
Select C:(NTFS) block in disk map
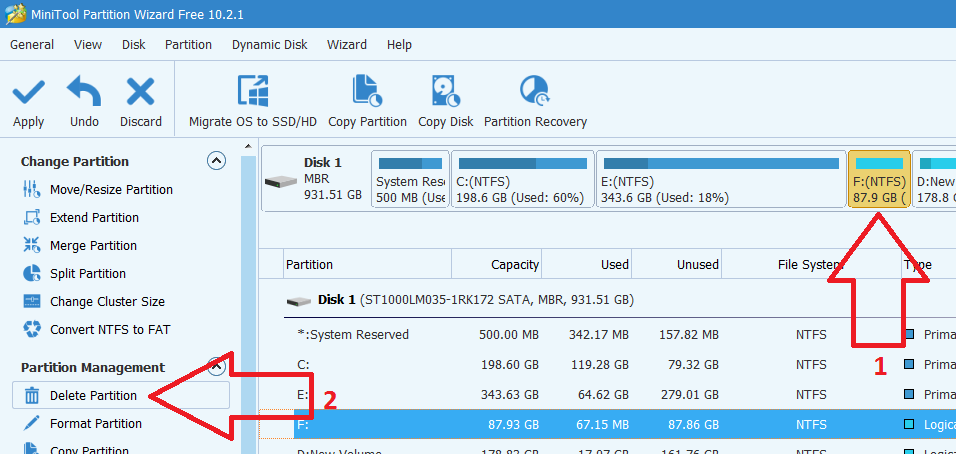[x=523, y=180]
